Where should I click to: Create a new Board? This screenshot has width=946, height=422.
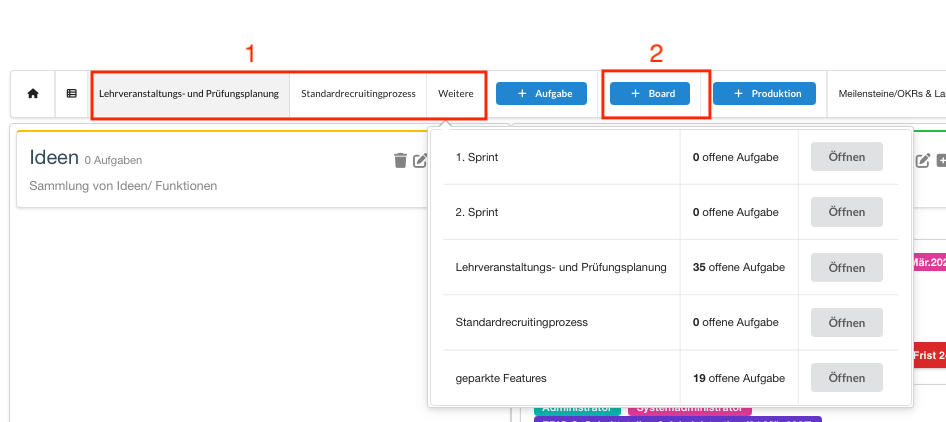click(x=650, y=94)
